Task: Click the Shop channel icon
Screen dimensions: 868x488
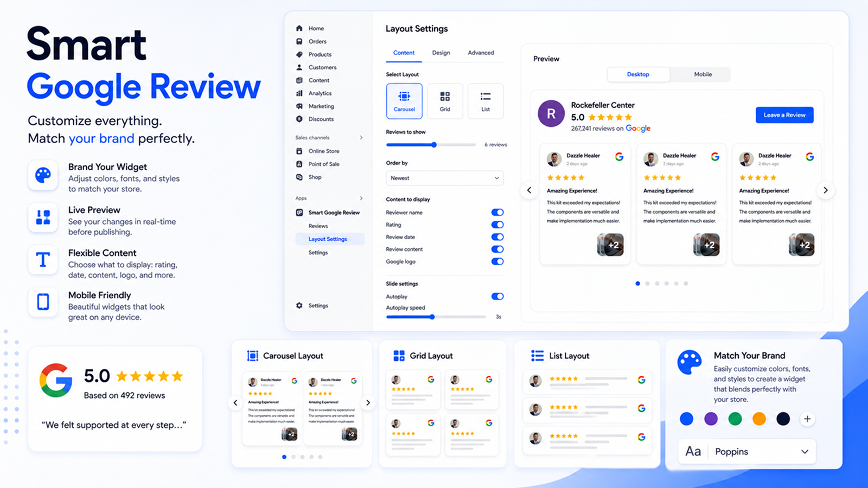Action: click(299, 177)
